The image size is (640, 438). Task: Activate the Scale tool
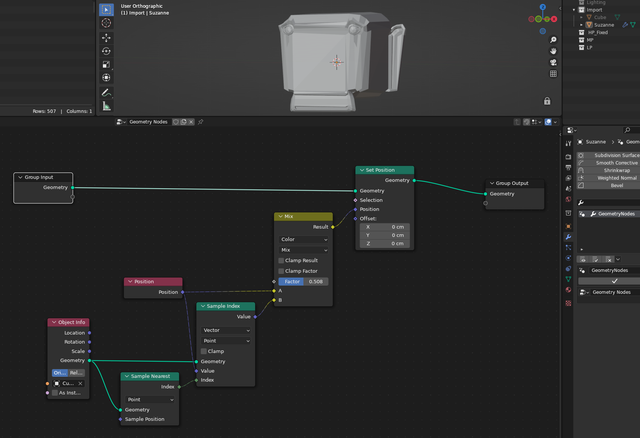point(106,64)
